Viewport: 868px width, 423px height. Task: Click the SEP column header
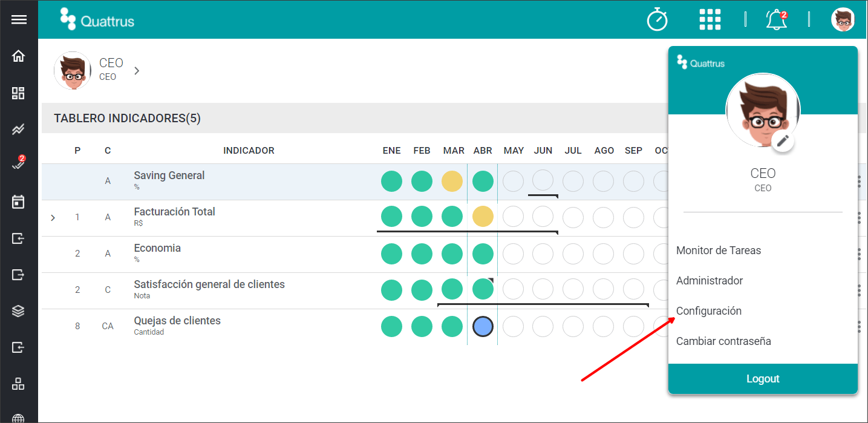633,151
